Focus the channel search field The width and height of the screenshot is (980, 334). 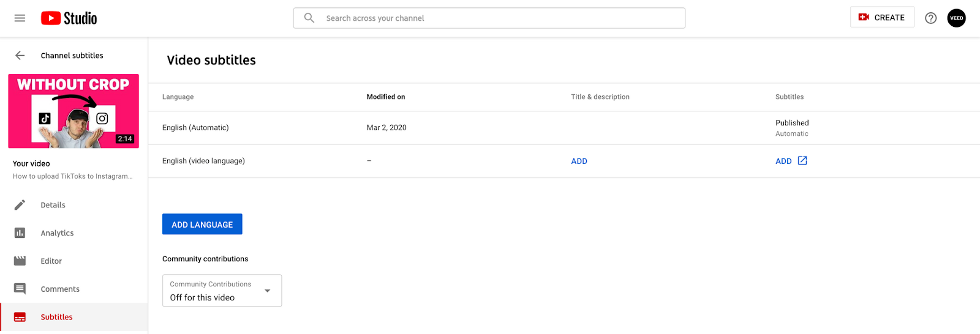pyautogui.click(x=489, y=18)
